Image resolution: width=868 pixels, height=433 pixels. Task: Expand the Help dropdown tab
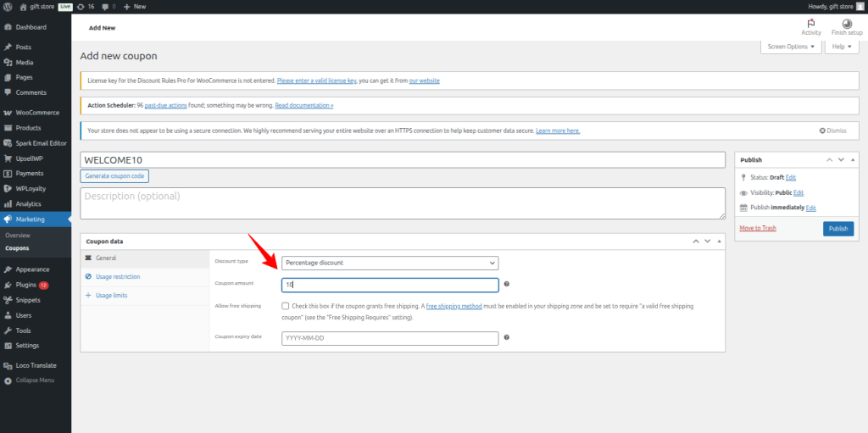(x=839, y=47)
